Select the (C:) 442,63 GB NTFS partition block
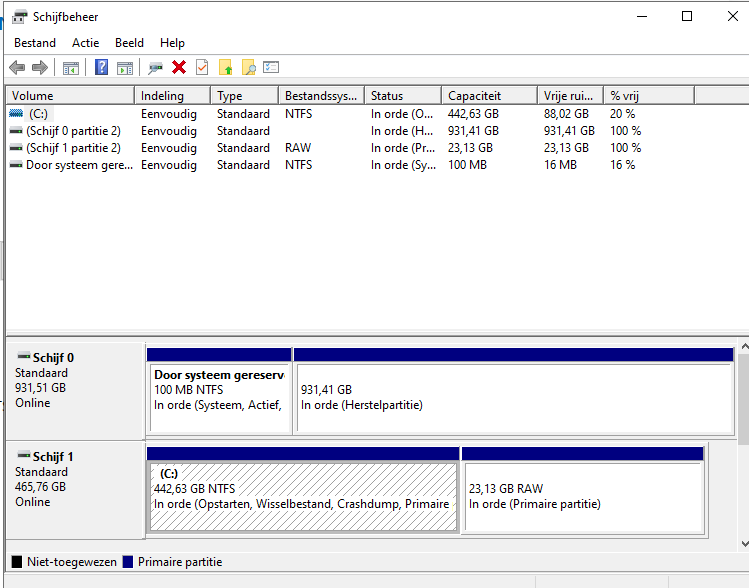Screen dimensions: 749x588 [303, 490]
